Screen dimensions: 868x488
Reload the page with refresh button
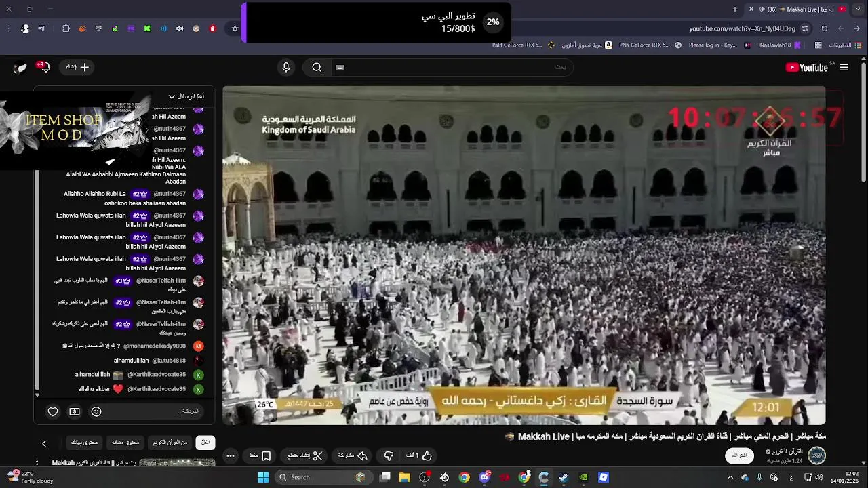click(825, 28)
